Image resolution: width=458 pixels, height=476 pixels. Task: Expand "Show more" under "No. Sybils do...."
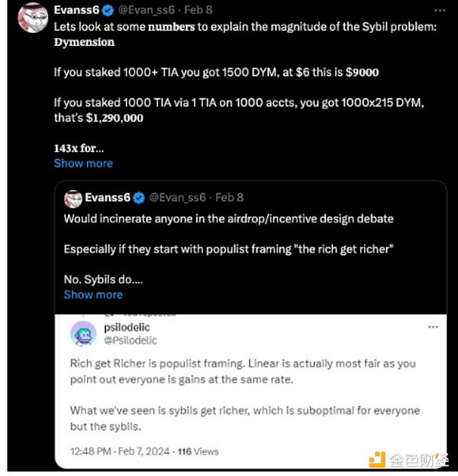93,294
